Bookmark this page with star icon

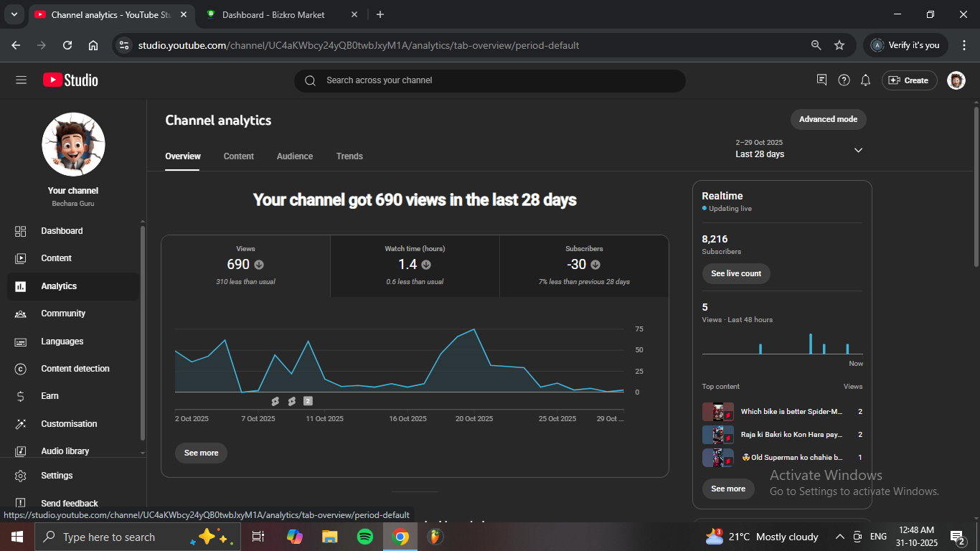(x=839, y=45)
